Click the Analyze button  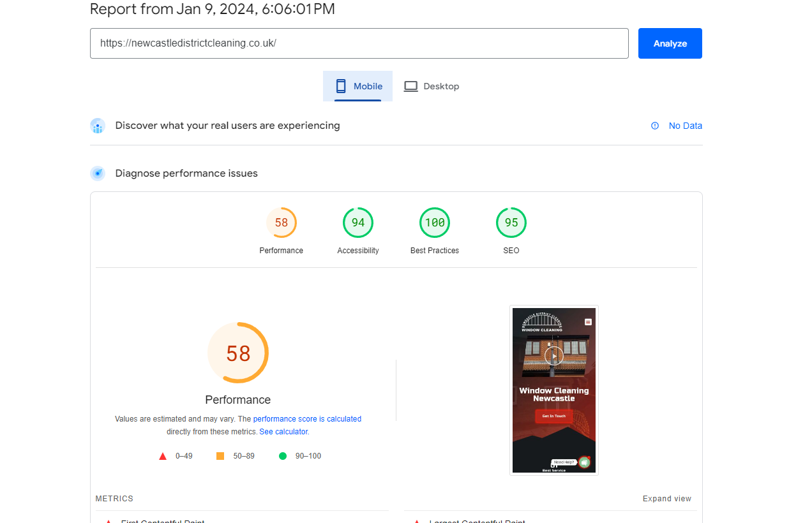point(670,43)
